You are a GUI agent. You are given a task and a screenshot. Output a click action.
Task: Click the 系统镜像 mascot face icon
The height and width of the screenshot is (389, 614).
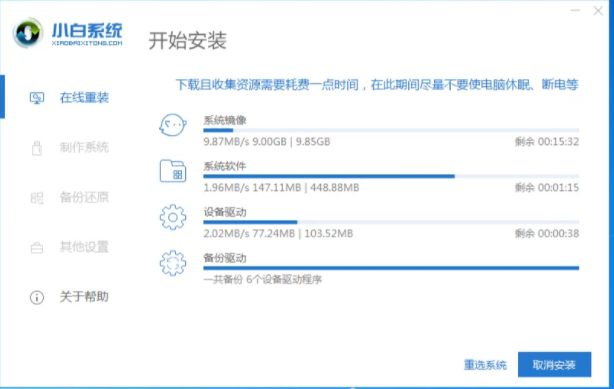click(173, 125)
